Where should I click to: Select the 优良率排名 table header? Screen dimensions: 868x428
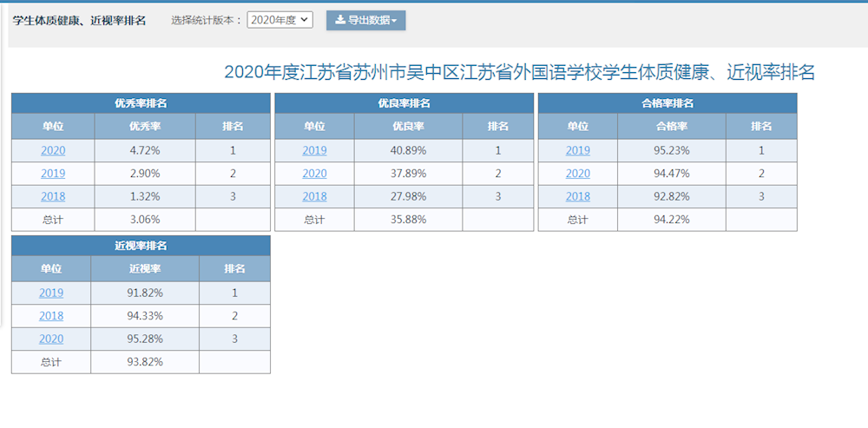[x=404, y=103]
